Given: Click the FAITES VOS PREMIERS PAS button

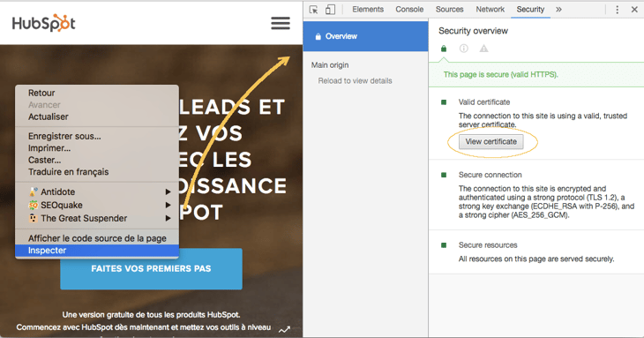Looking at the screenshot, I should pyautogui.click(x=151, y=268).
